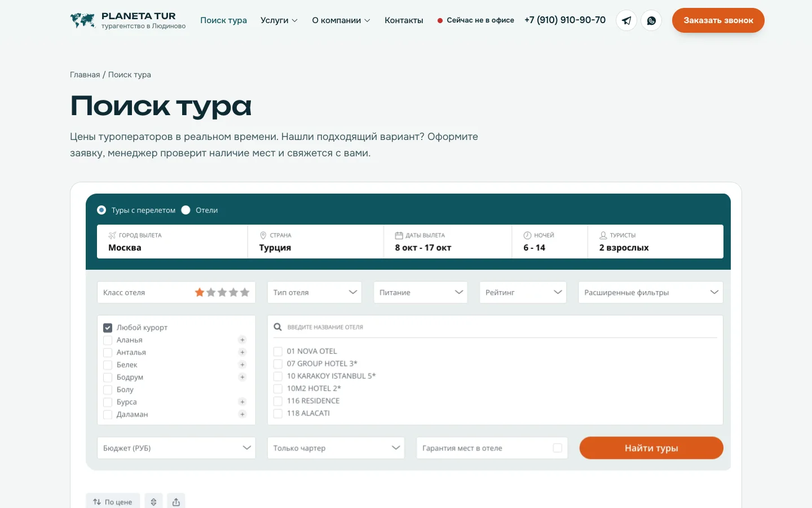The height and width of the screenshot is (508, 812).
Task: Select 'Туры с перелетом' radio option
Action: [x=101, y=210]
